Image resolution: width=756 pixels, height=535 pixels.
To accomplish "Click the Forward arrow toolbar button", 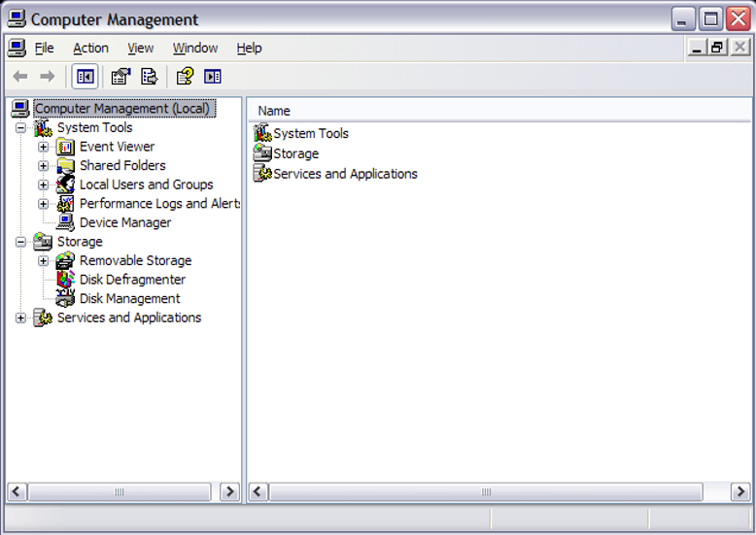I will (x=48, y=76).
